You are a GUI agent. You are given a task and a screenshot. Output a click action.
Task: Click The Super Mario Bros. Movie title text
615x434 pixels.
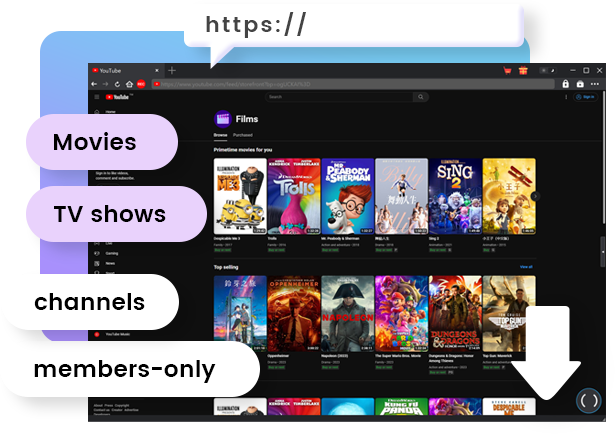[x=398, y=356]
